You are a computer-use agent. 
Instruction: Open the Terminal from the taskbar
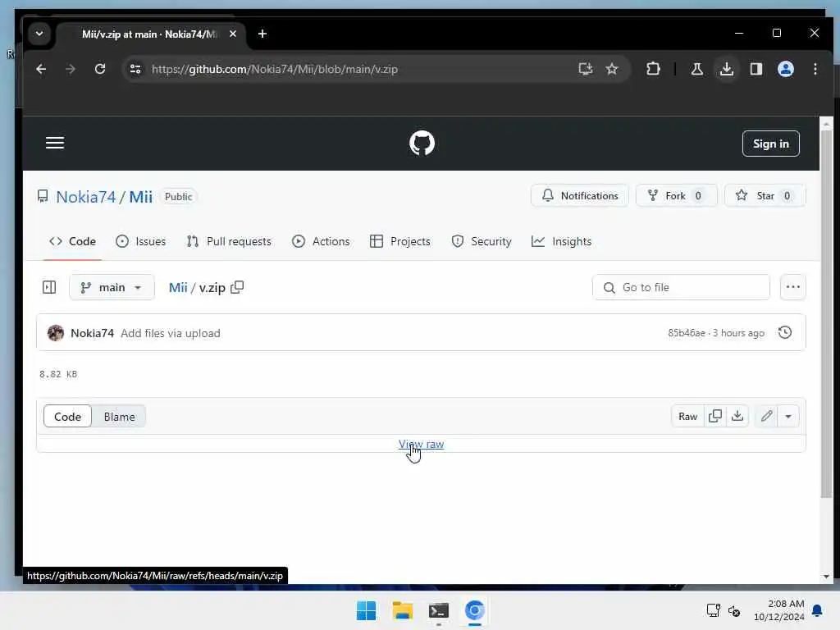pos(439,610)
